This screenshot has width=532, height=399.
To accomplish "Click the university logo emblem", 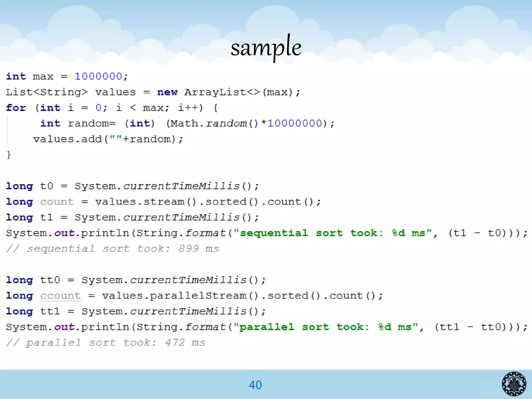I will (514, 384).
